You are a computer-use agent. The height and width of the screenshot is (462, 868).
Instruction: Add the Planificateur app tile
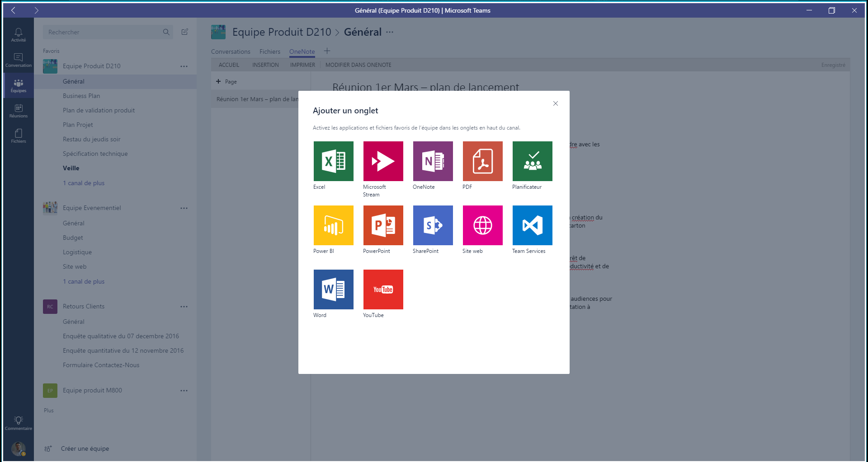tap(532, 161)
